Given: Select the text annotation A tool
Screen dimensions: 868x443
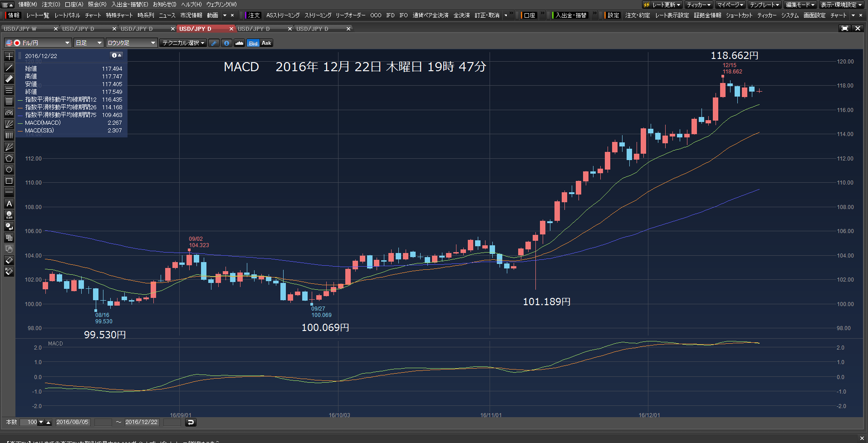Looking at the screenshot, I should click(x=9, y=204).
